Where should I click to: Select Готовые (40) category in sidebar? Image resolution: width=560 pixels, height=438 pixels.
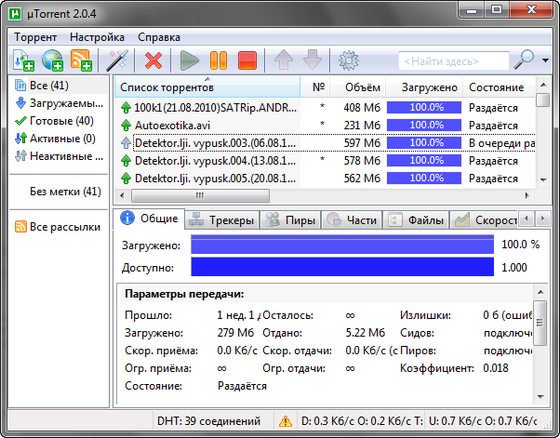(54, 121)
